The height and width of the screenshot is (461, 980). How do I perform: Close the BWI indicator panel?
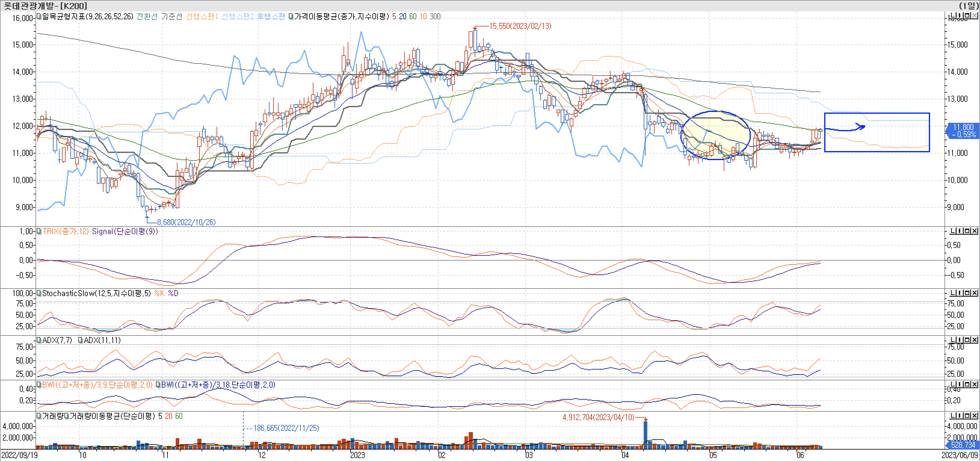point(975,385)
